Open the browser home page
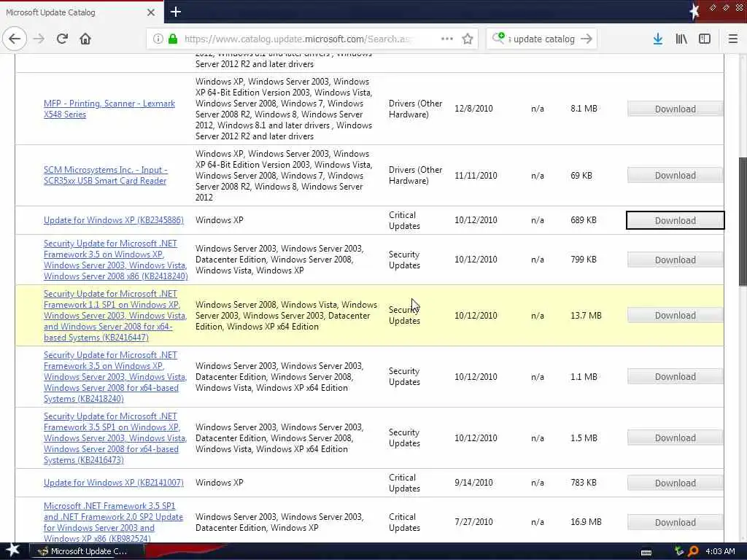This screenshot has width=747, height=560. 85,39
